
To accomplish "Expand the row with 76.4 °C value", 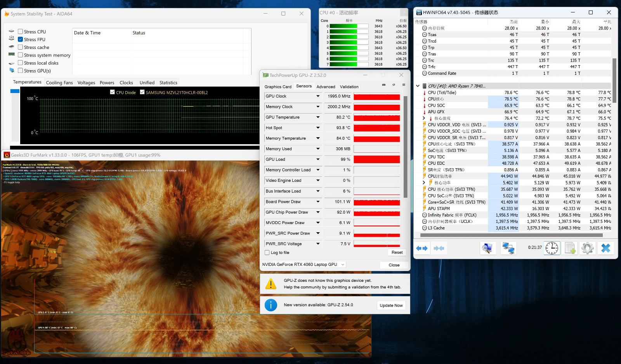I will [x=424, y=118].
